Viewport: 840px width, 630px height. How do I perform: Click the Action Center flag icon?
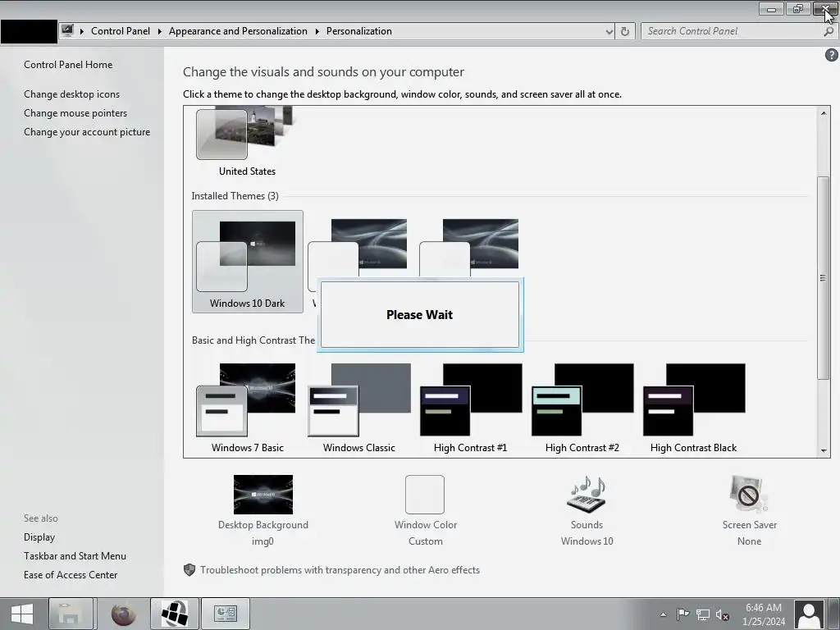[682, 614]
